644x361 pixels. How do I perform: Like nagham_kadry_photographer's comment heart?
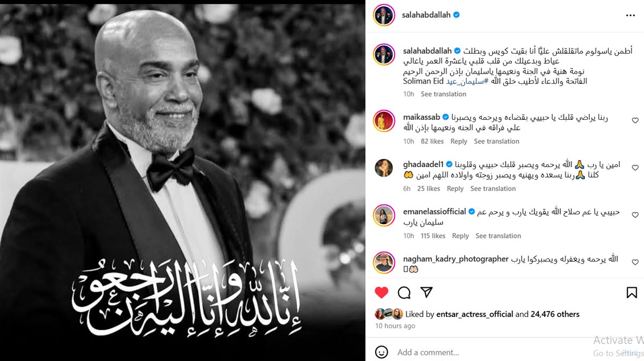[635, 263]
